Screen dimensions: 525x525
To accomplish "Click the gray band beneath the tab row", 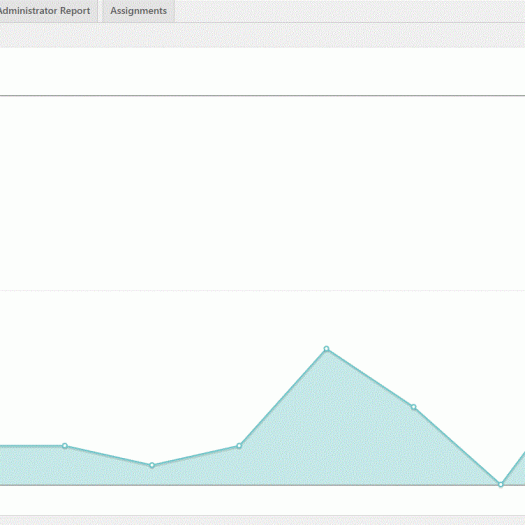I will click(262, 35).
